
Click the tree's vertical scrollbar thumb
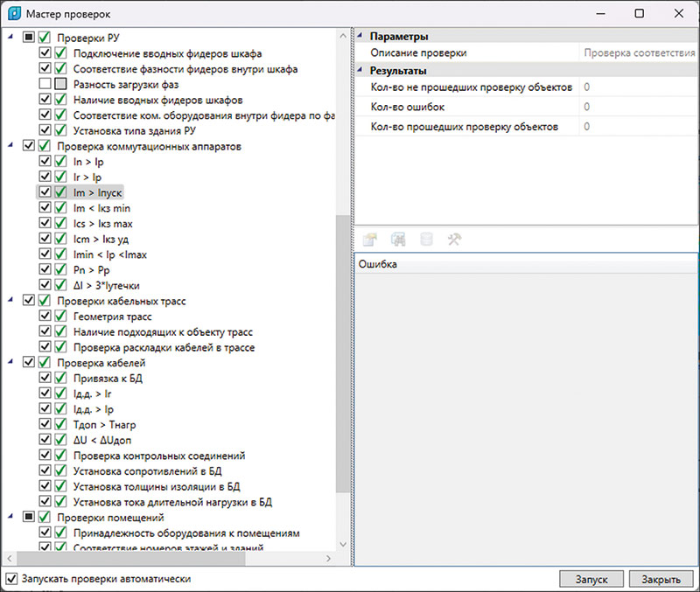[342, 350]
